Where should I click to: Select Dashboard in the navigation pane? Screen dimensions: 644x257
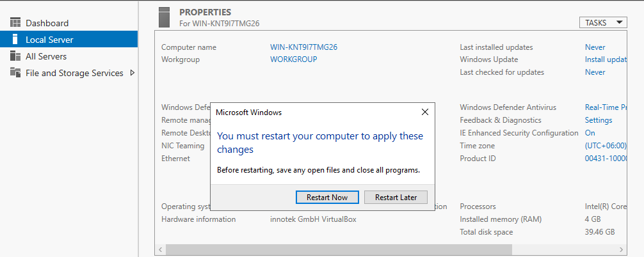coord(47,23)
